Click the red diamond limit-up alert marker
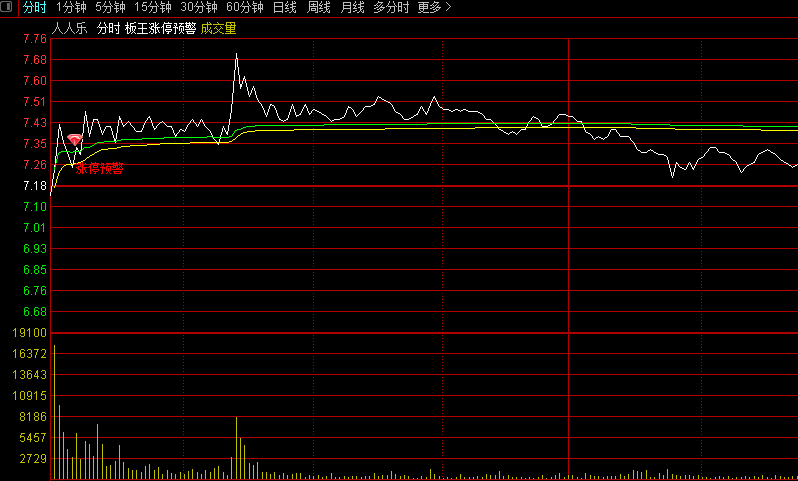This screenshot has height=481, width=798. (x=75, y=141)
